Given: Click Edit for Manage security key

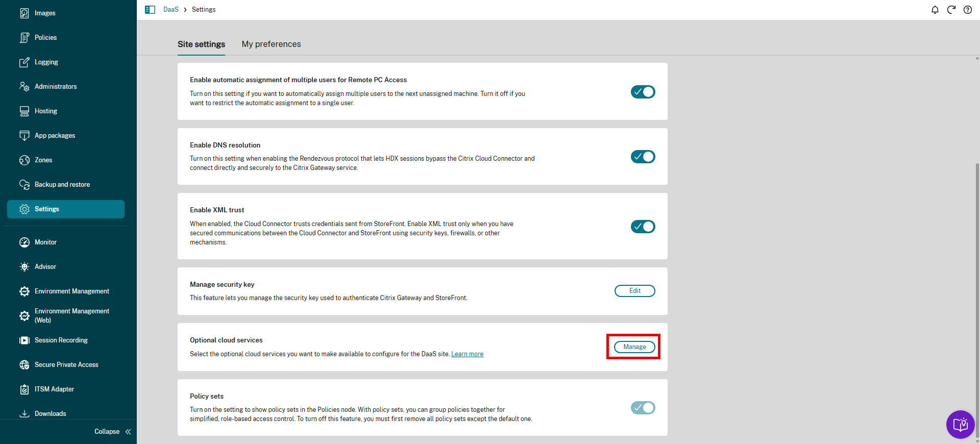Looking at the screenshot, I should tap(635, 291).
